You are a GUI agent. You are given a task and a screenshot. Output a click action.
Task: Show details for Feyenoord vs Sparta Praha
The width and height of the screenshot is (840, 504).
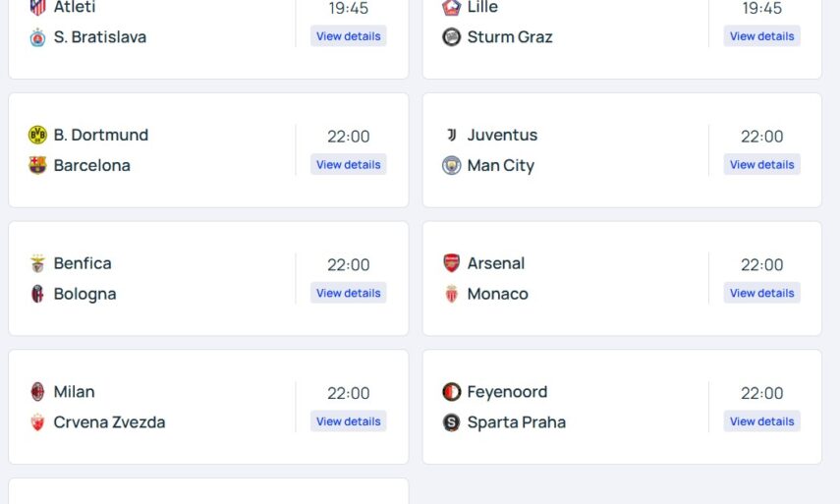pyautogui.click(x=761, y=421)
